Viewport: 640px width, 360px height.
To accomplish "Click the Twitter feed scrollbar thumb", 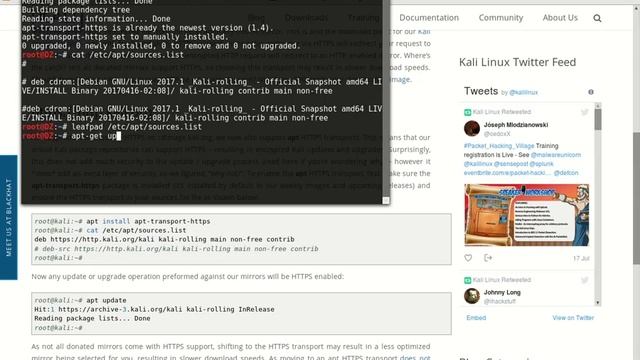I will point(598,120).
